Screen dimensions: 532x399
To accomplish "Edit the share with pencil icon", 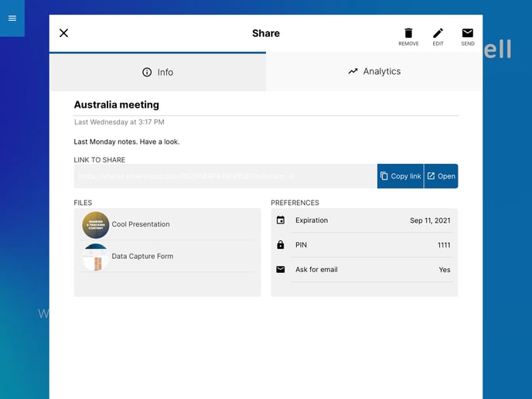I will (x=438, y=37).
